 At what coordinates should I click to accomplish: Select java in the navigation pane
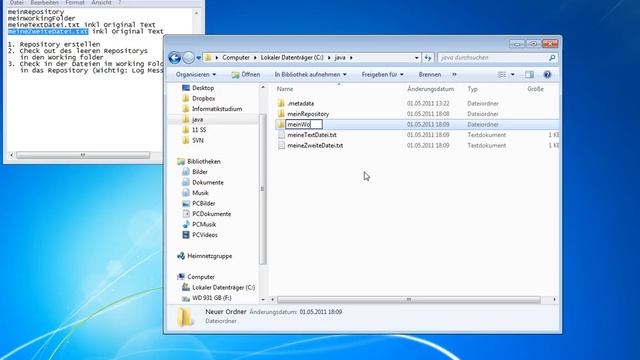[x=198, y=120]
